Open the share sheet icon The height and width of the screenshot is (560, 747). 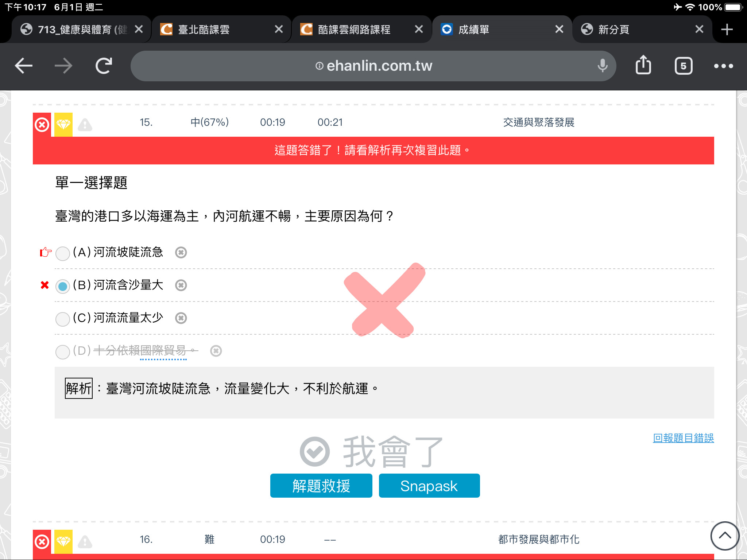(643, 65)
